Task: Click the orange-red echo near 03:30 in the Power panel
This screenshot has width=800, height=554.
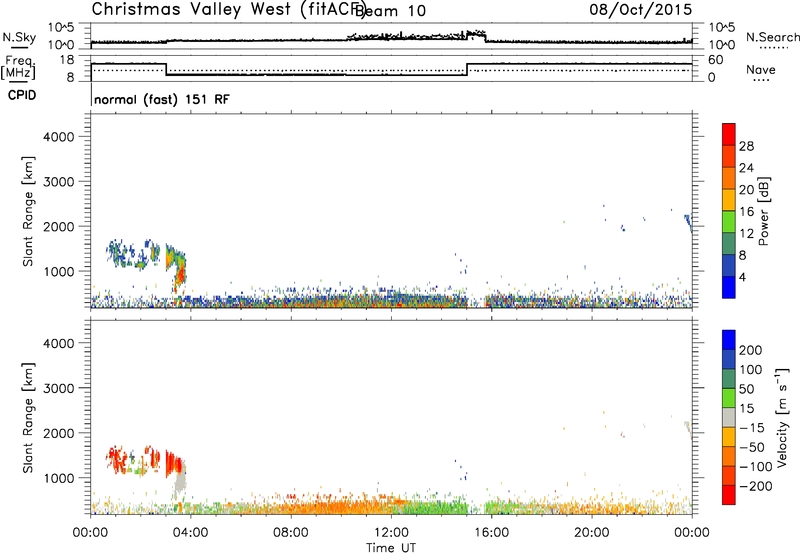Action: (x=180, y=276)
